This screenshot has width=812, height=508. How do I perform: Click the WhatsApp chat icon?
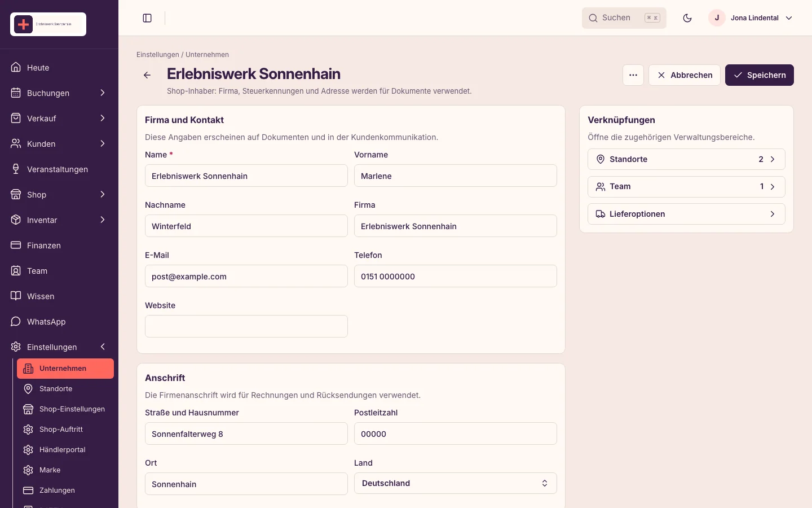tap(16, 322)
